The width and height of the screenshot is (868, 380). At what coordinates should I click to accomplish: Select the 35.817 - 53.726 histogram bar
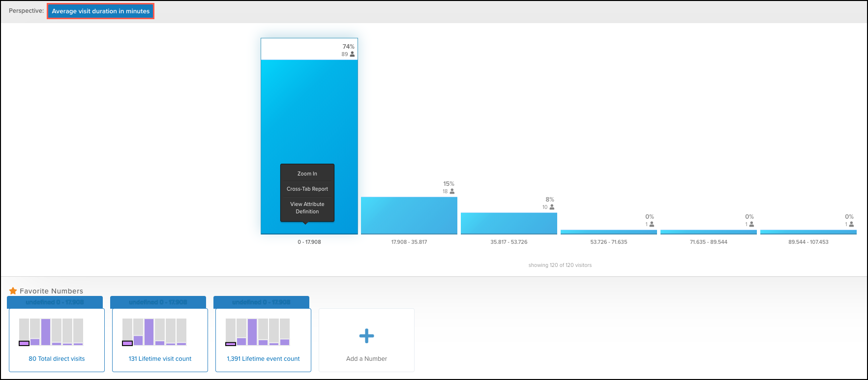pos(509,224)
